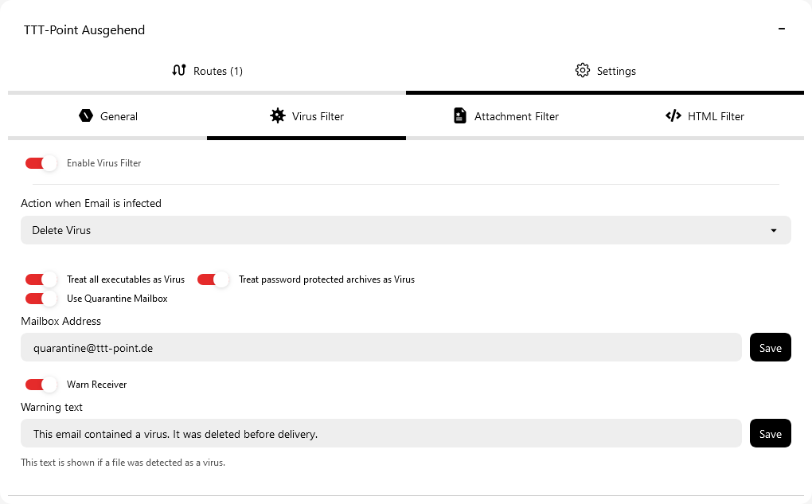
Task: Click into the Mailbox Address field
Action: pyautogui.click(x=381, y=348)
